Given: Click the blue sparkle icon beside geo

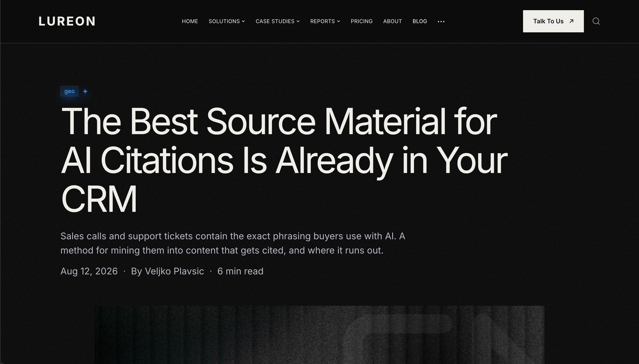Looking at the screenshot, I should 85,91.
